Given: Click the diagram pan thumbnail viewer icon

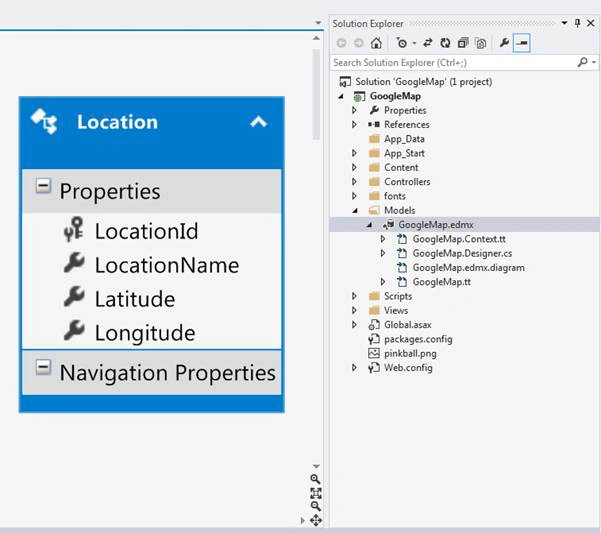Looking at the screenshot, I should click(x=316, y=520).
